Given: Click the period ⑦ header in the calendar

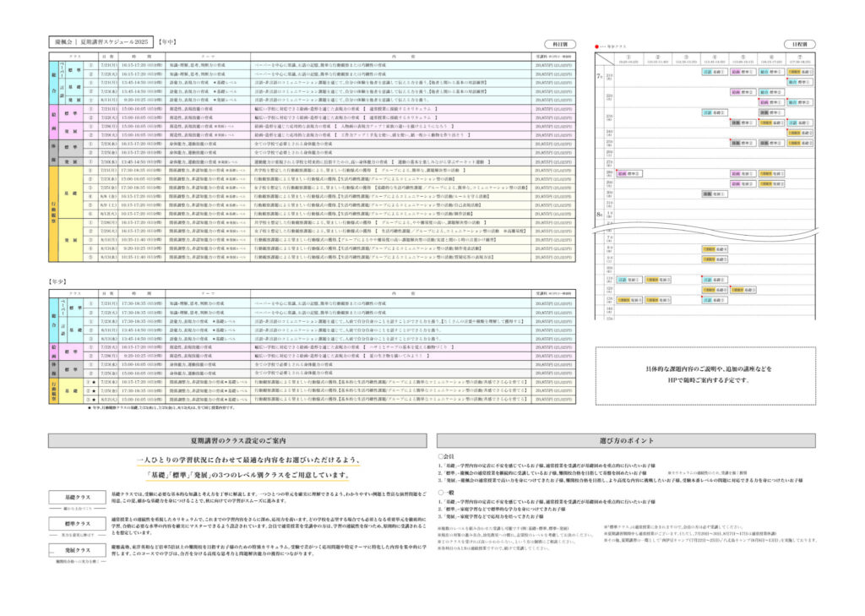Looking at the screenshot, I should click(x=800, y=58).
